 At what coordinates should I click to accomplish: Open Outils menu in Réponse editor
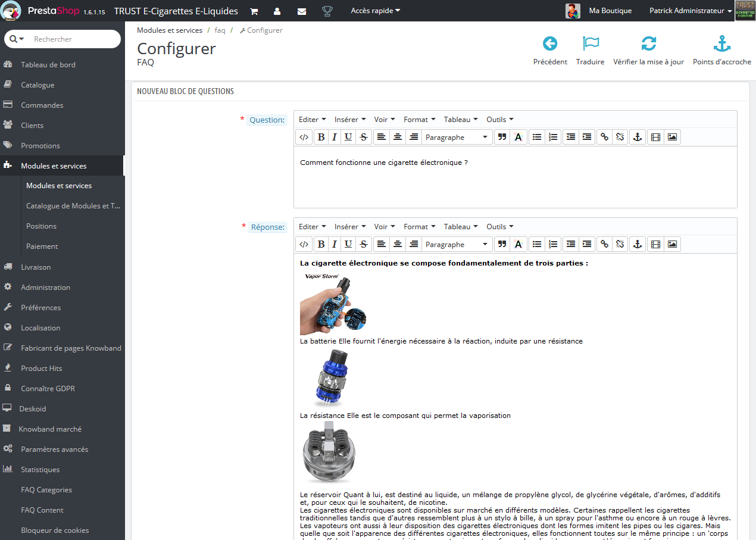point(499,227)
